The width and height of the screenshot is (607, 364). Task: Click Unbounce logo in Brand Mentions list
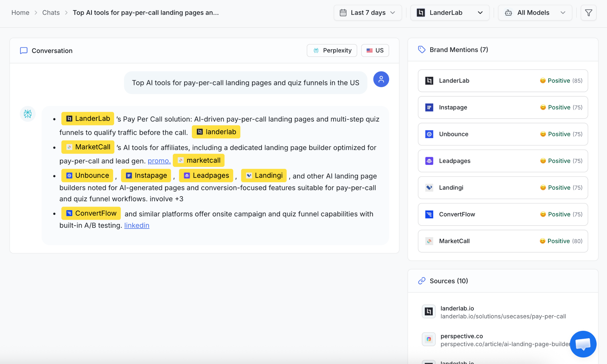[429, 134]
